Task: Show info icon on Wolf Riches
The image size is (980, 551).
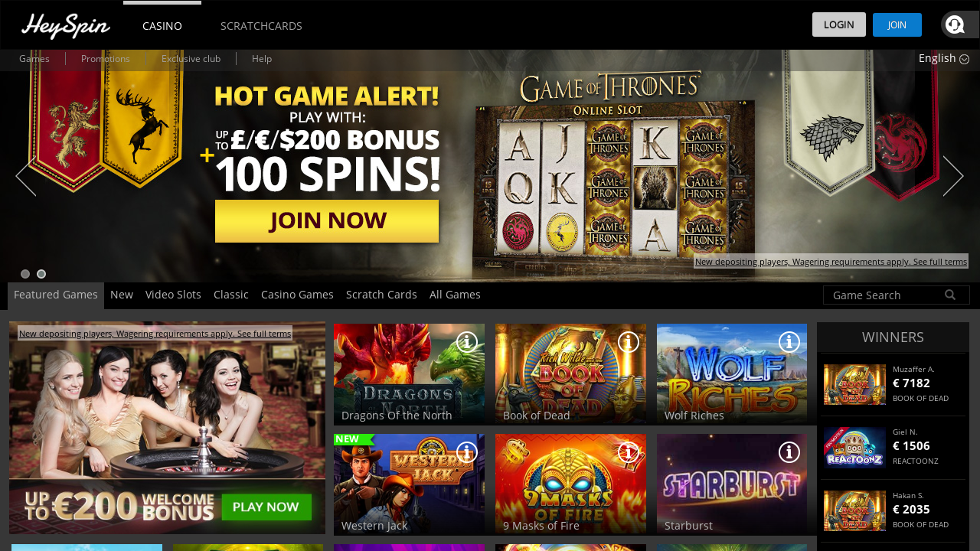Action: (x=789, y=342)
